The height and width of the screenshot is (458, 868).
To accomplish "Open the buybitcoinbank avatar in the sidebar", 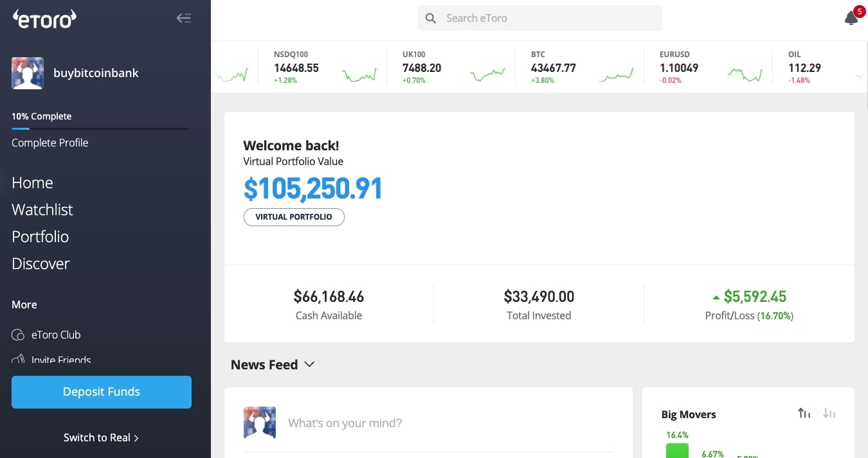I will coord(28,73).
